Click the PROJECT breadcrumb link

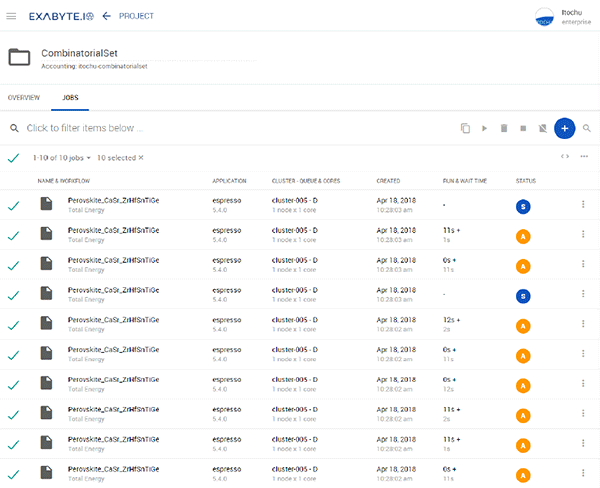(136, 16)
